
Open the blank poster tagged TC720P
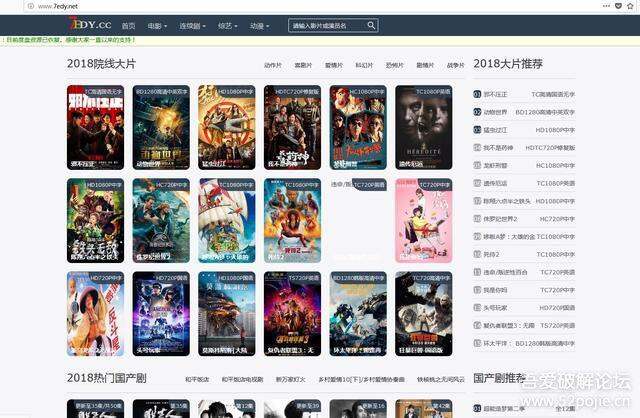click(x=358, y=220)
